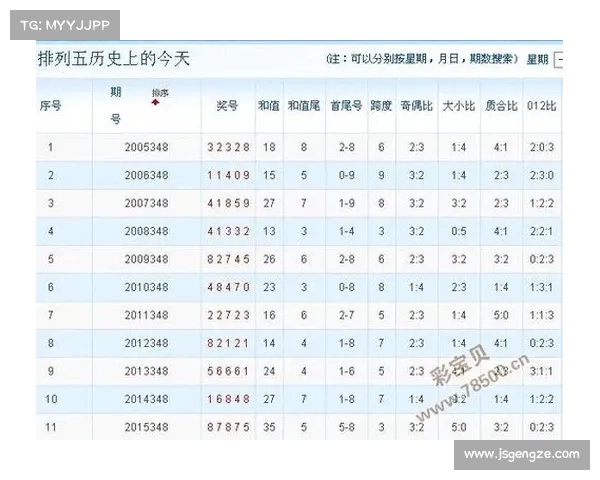Click winning number 4 8 4 7 0
The image size is (600, 480).
pyautogui.click(x=228, y=287)
